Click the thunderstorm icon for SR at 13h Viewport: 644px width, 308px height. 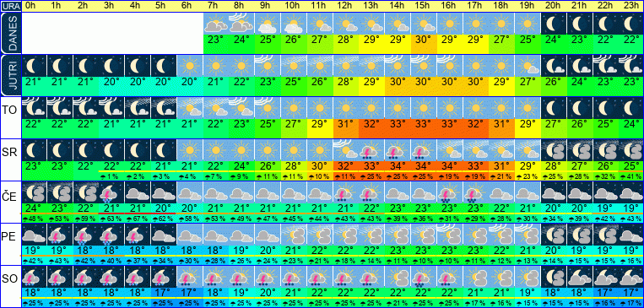tap(371, 150)
